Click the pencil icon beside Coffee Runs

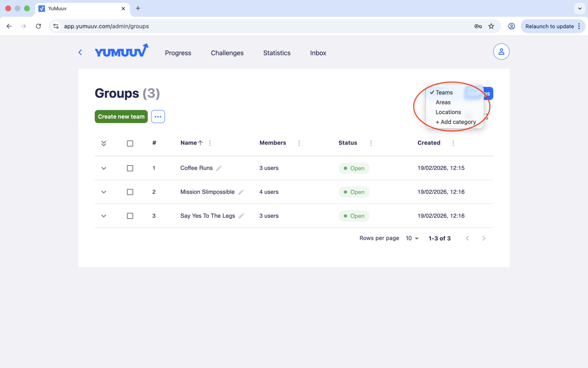[218, 168]
